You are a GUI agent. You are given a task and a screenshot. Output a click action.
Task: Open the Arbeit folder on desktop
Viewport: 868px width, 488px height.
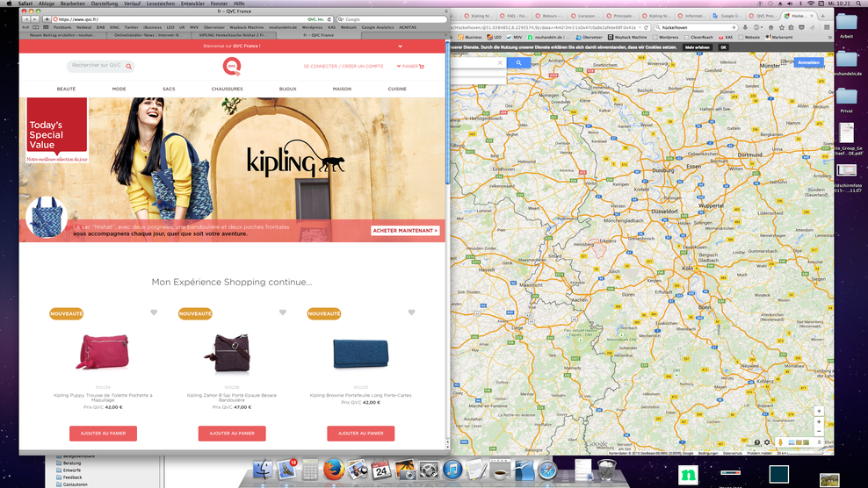pos(846,25)
